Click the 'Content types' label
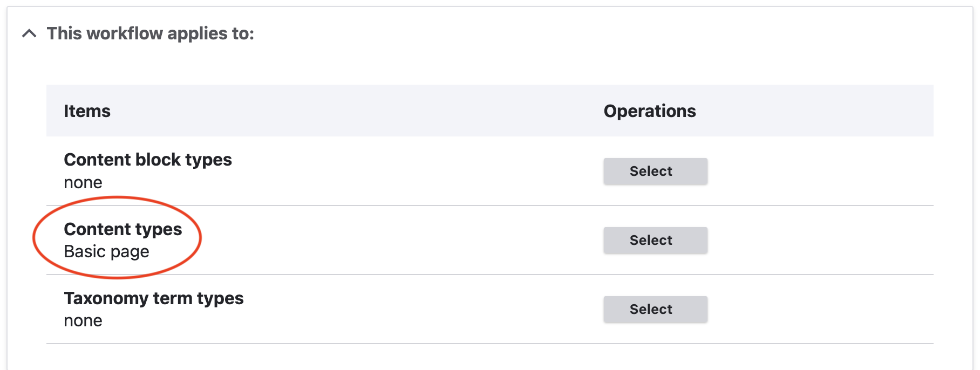Image resolution: width=980 pixels, height=370 pixels. [x=122, y=229]
